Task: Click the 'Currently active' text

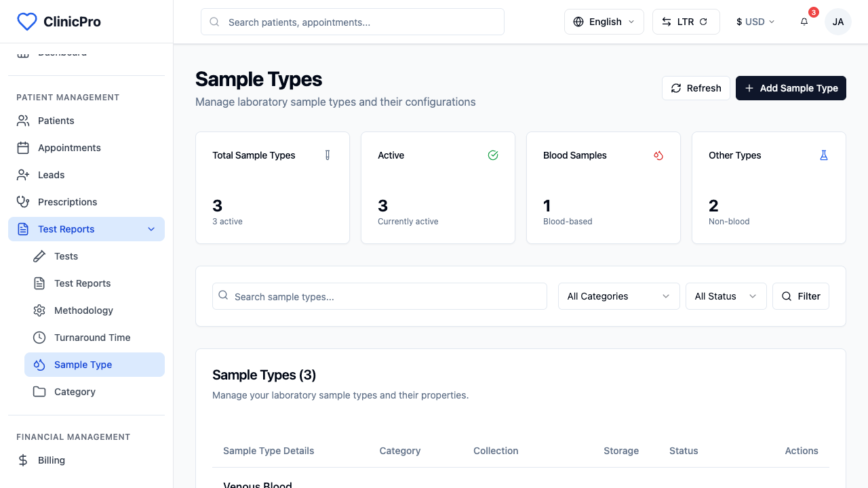Action: point(408,222)
